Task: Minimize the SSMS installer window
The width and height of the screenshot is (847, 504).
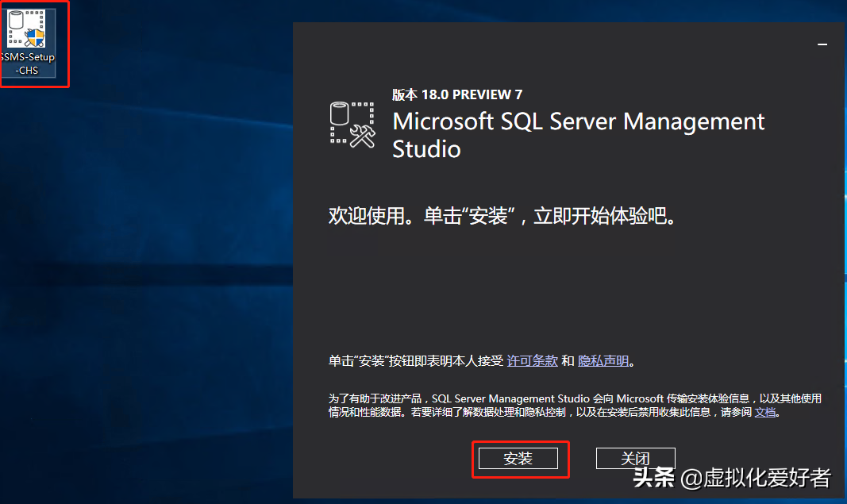Action: click(822, 44)
